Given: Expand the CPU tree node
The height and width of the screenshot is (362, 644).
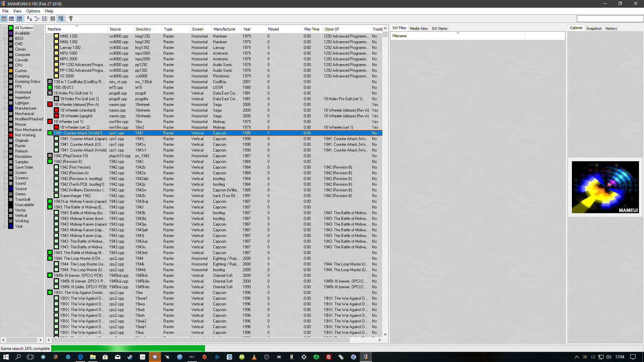Looking at the screenshot, I should click(x=5, y=65).
